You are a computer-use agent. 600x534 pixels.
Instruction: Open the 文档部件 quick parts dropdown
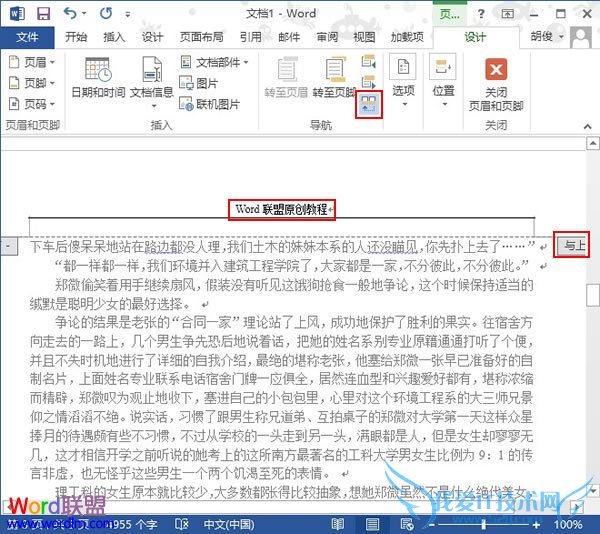coord(214,62)
